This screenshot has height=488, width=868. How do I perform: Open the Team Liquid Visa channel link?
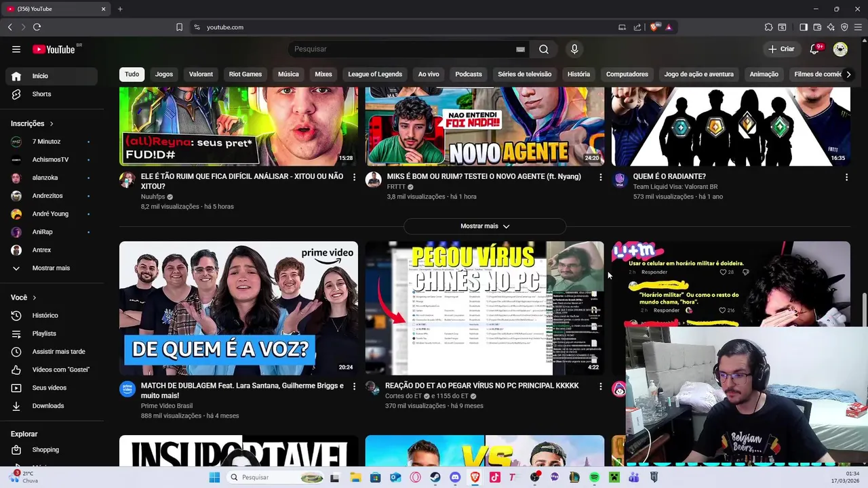tap(675, 186)
